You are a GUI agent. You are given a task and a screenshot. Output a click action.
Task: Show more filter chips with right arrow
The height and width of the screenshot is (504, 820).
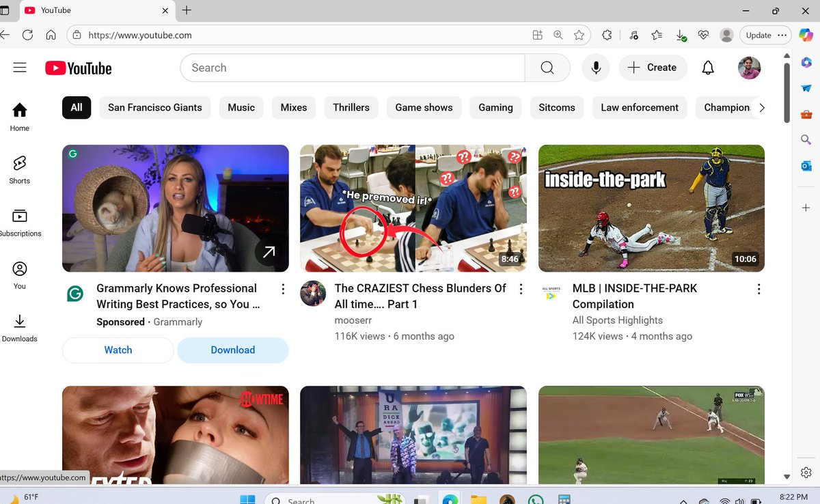pos(762,107)
